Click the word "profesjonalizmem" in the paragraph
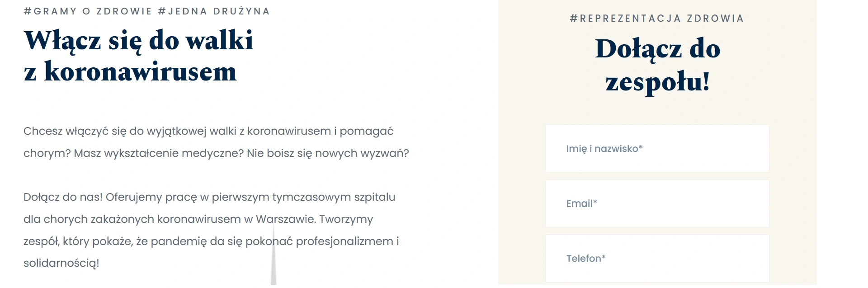This screenshot has width=868, height=288. click(x=344, y=241)
